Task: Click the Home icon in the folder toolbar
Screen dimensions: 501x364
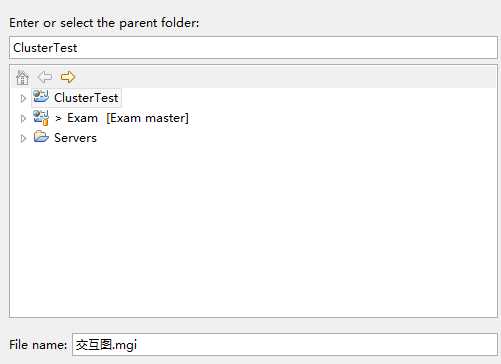Action: tap(22, 78)
